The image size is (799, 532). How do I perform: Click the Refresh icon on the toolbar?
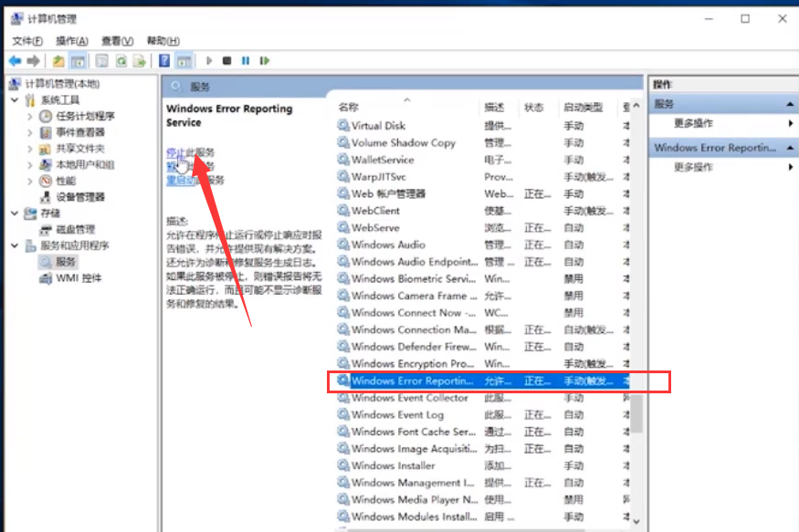tap(122, 60)
